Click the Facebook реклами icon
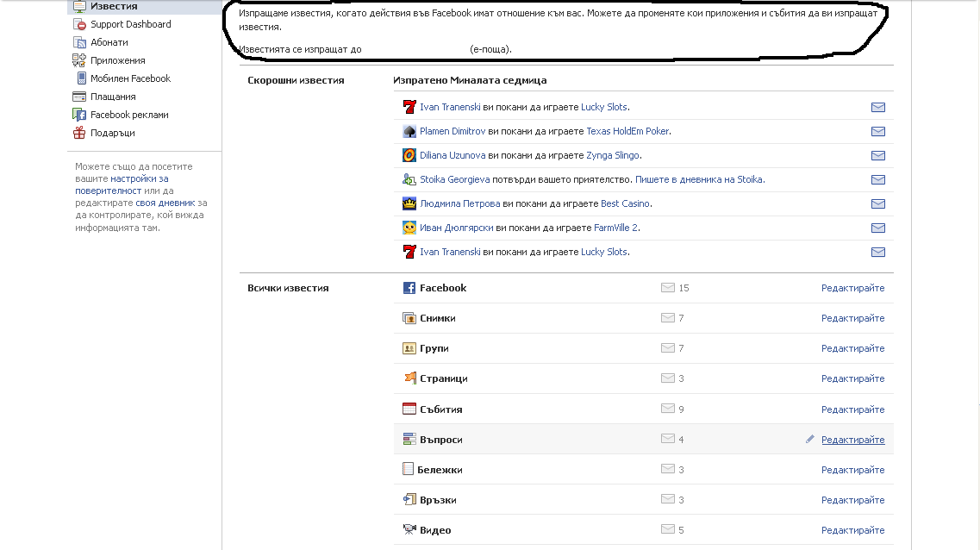The height and width of the screenshot is (550, 980). click(79, 115)
